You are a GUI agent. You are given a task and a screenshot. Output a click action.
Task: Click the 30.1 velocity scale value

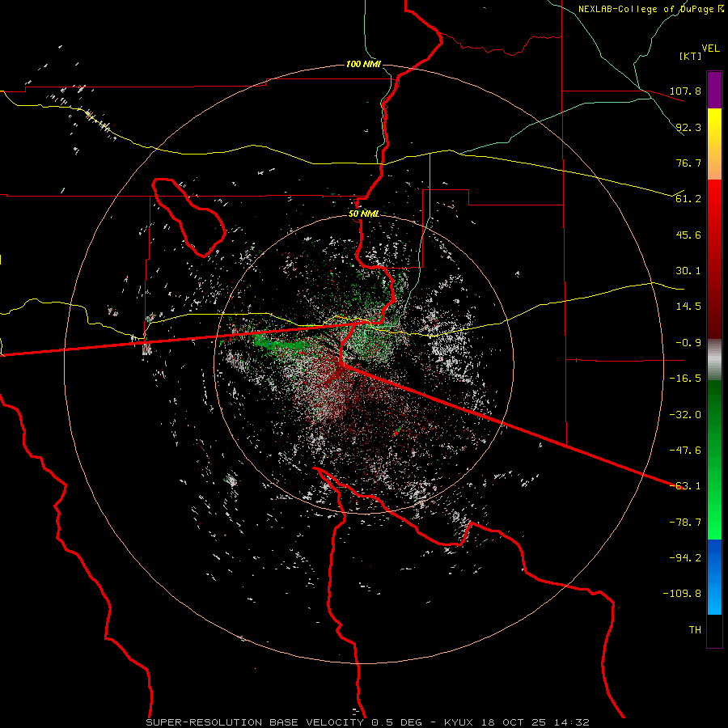[688, 271]
